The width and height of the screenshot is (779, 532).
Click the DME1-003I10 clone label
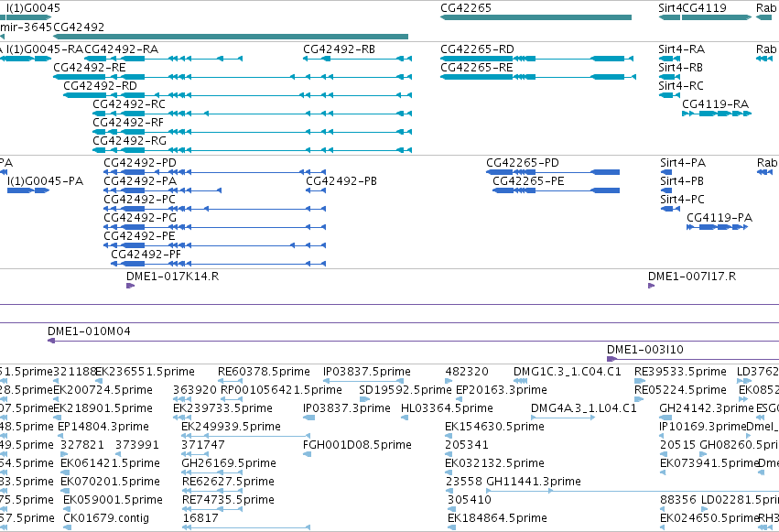pos(645,350)
